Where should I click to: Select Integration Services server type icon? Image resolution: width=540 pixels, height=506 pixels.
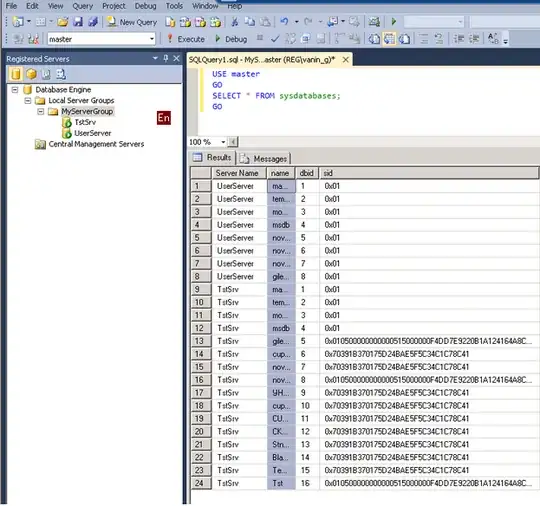(x=61, y=74)
